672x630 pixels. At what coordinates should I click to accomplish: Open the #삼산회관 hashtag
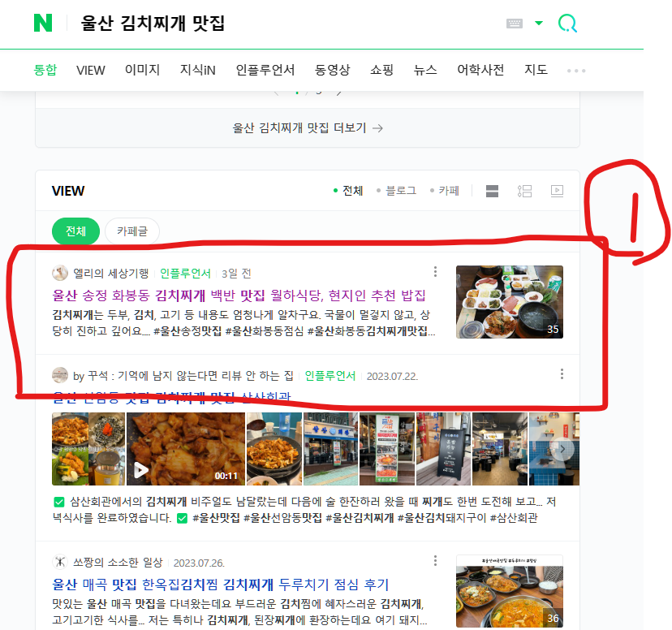pyautogui.click(x=514, y=518)
